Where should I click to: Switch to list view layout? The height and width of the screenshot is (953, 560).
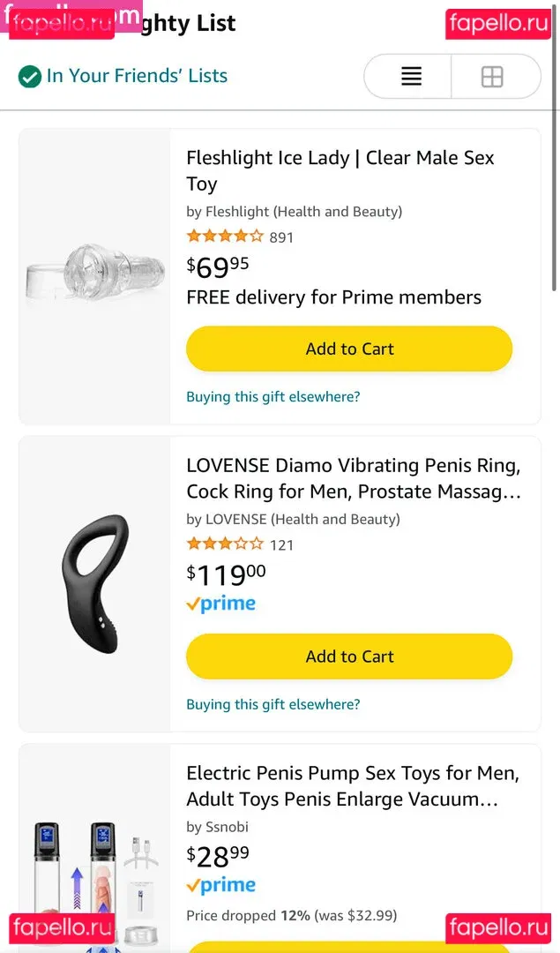411,77
